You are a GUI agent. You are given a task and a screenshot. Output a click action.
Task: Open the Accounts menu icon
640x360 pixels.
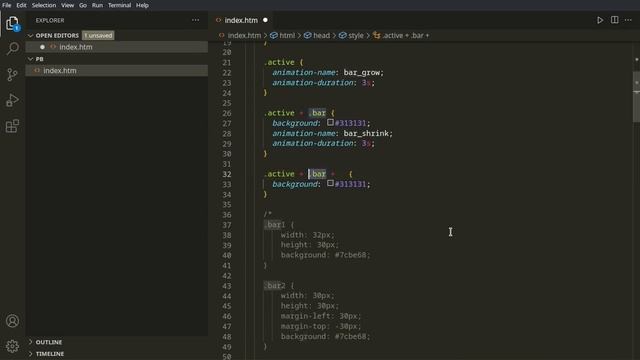(x=12, y=321)
